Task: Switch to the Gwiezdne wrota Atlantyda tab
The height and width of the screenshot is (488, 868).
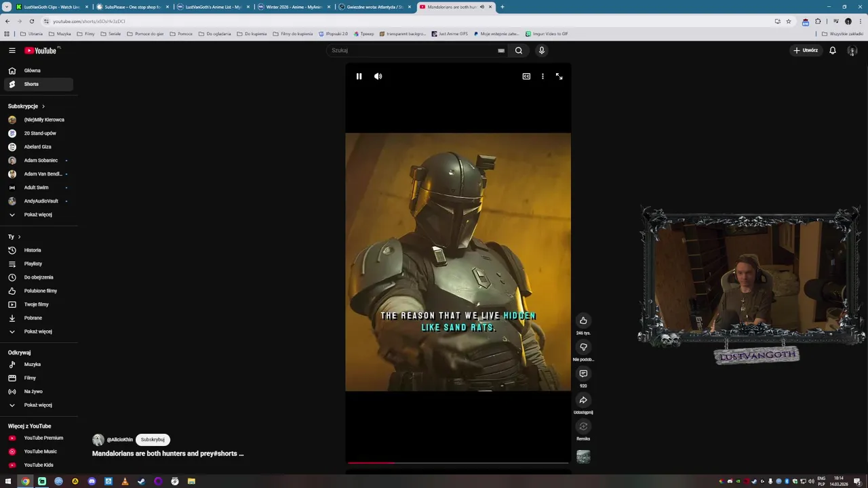Action: [x=374, y=7]
